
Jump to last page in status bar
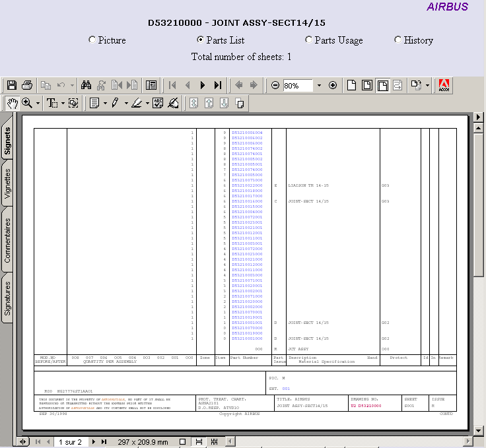point(104,442)
